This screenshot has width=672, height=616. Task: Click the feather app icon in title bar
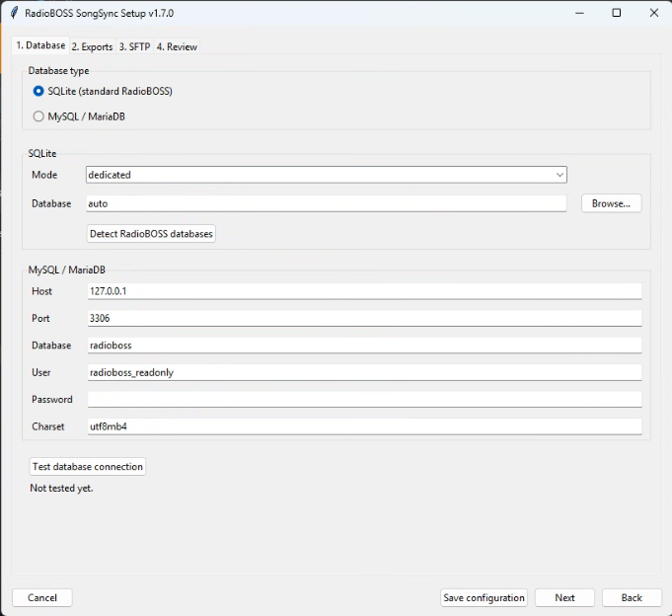coord(14,13)
